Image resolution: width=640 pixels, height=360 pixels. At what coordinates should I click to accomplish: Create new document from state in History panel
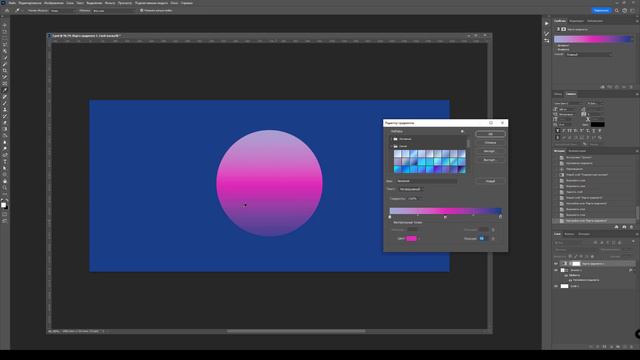click(616, 227)
